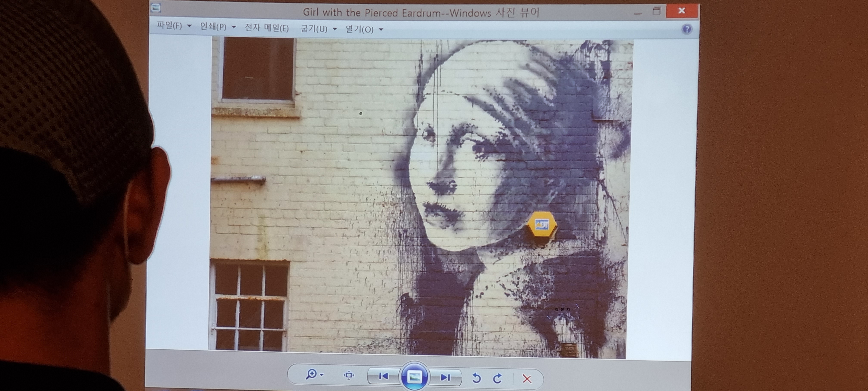Image resolution: width=868 pixels, height=391 pixels.
Task: Minimize the photo viewer window
Action: click(x=637, y=14)
